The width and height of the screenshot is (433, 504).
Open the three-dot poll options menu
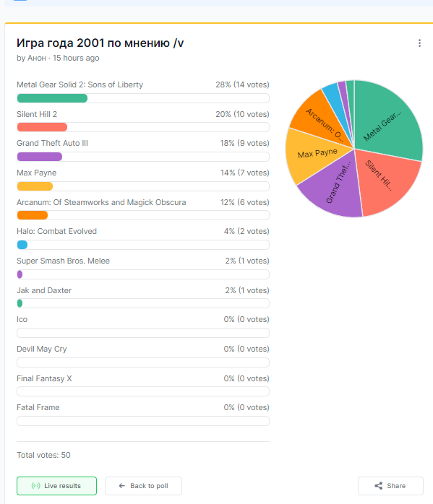point(419,43)
